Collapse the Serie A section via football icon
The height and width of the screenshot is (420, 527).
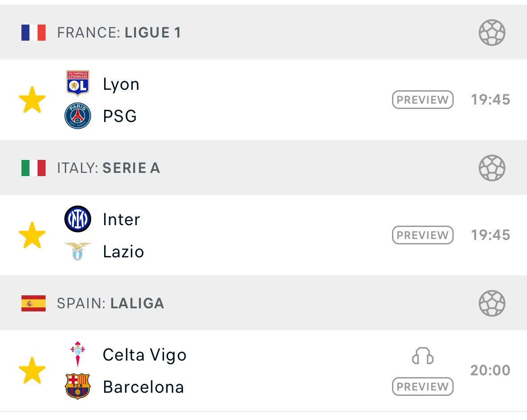(492, 168)
